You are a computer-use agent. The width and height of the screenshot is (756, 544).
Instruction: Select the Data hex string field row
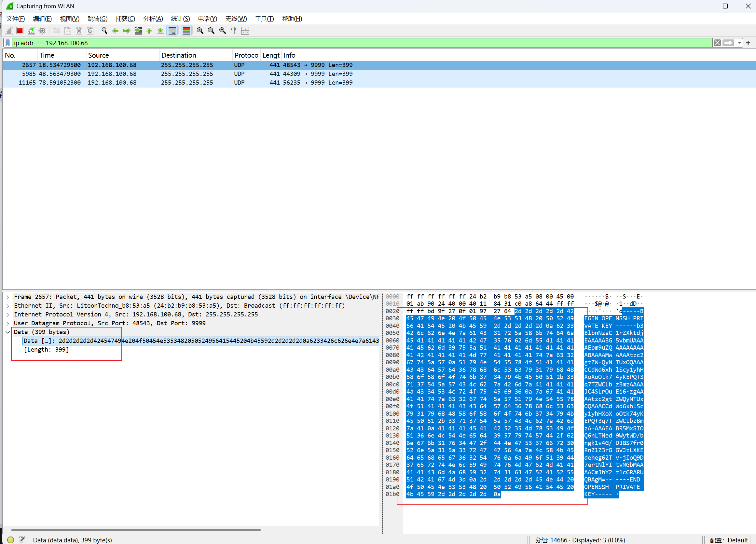point(201,341)
